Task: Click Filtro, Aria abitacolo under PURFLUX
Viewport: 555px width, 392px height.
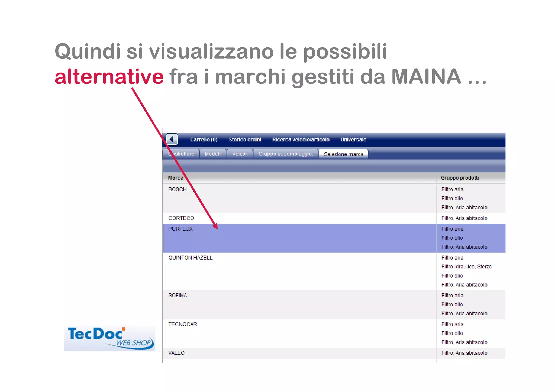Action: click(464, 247)
